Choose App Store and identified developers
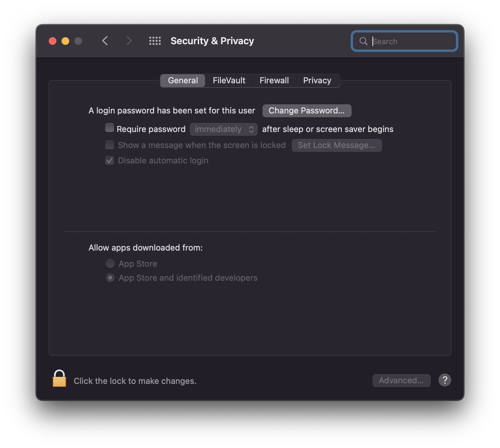Image resolution: width=500 pixels, height=448 pixels. (x=110, y=278)
